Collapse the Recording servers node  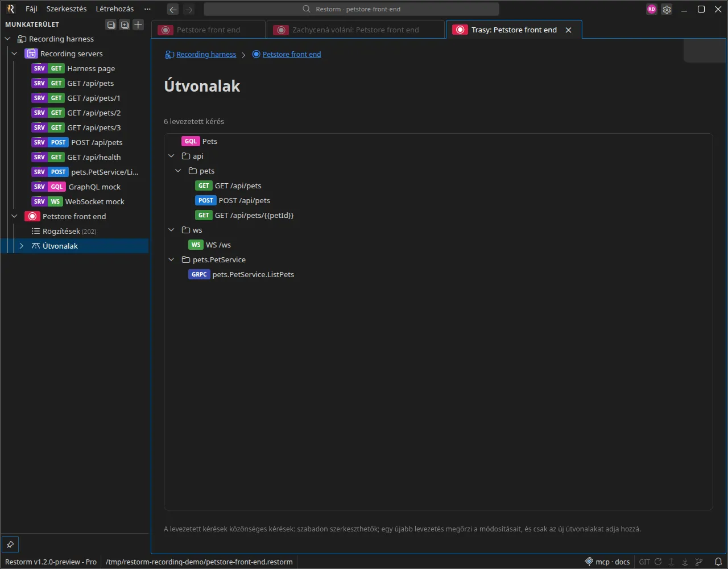(15, 53)
